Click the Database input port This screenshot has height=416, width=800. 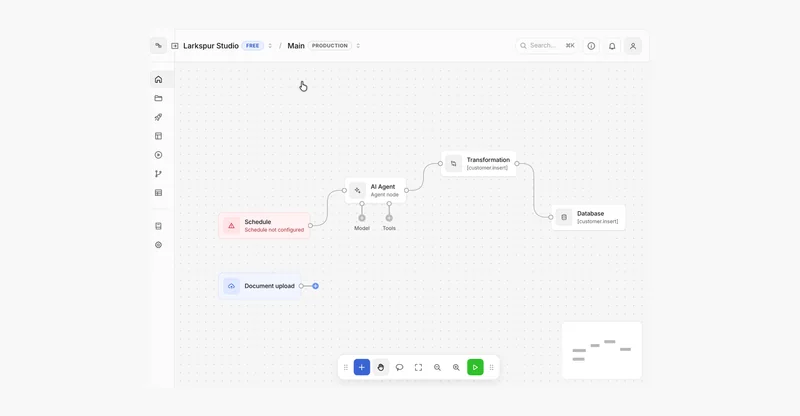point(551,217)
